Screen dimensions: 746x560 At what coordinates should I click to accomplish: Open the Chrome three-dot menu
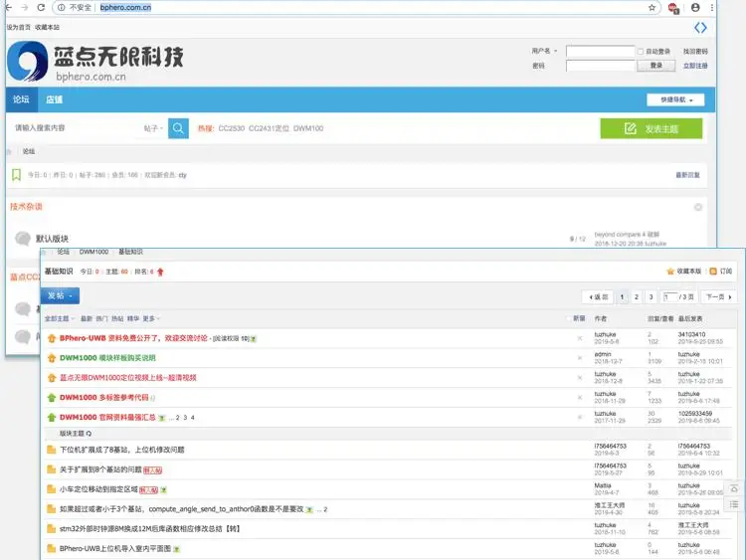point(712,8)
